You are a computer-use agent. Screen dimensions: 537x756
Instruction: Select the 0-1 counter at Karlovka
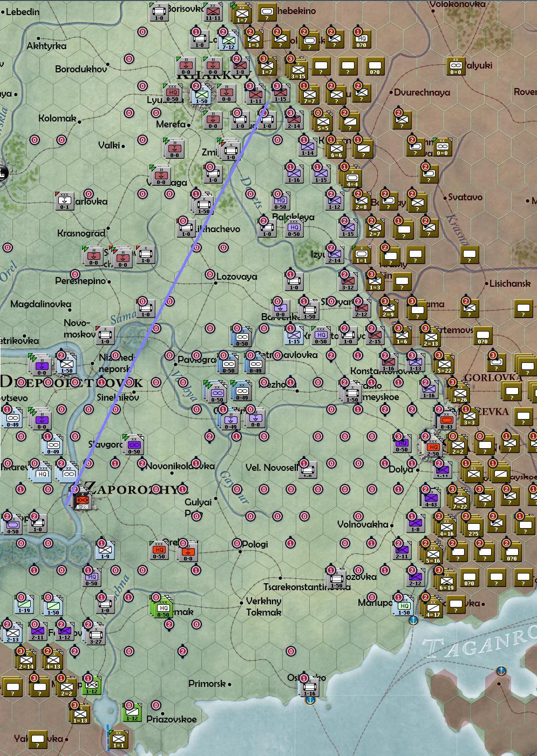[x=64, y=200]
